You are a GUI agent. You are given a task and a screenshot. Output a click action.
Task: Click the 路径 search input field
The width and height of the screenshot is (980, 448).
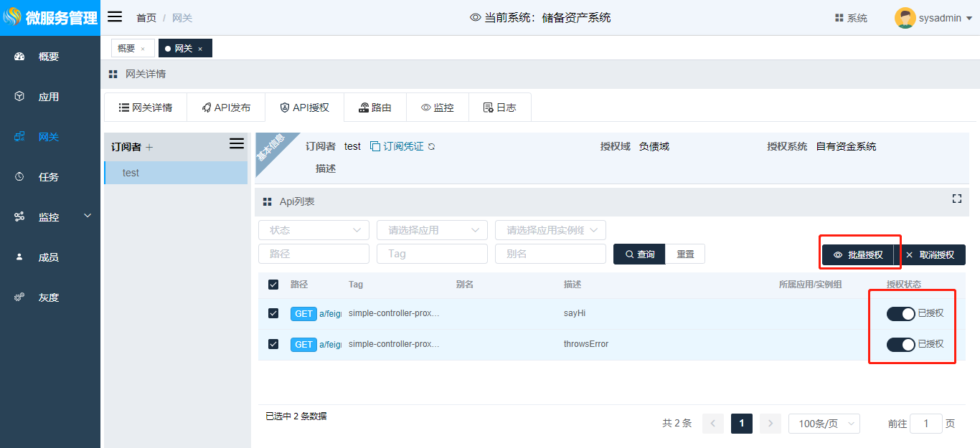[314, 254]
